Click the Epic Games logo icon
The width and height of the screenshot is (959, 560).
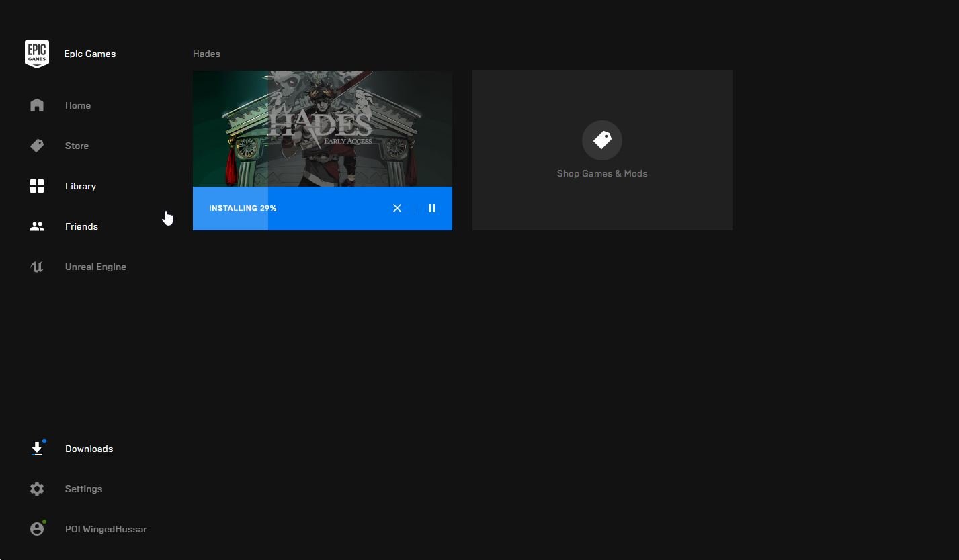(x=37, y=54)
